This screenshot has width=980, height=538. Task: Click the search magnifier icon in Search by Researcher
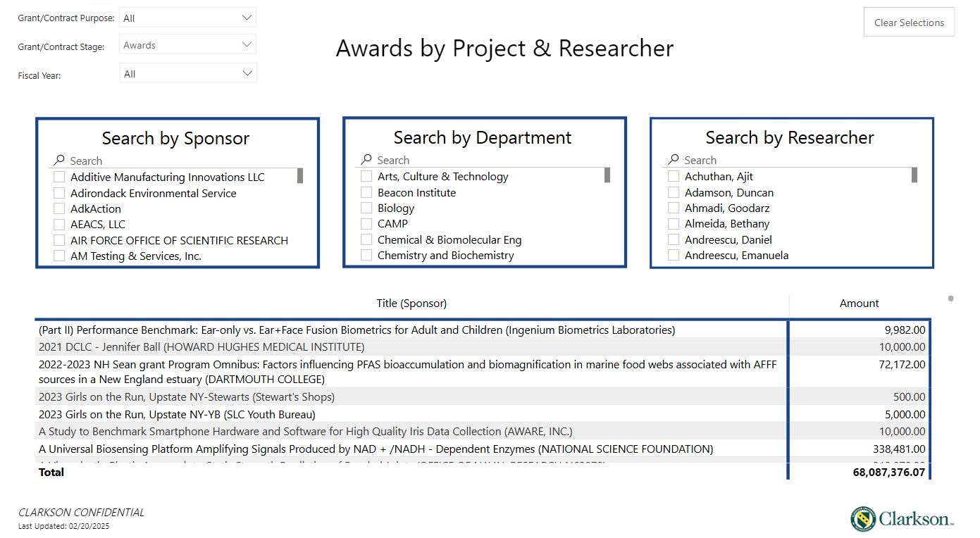click(674, 160)
